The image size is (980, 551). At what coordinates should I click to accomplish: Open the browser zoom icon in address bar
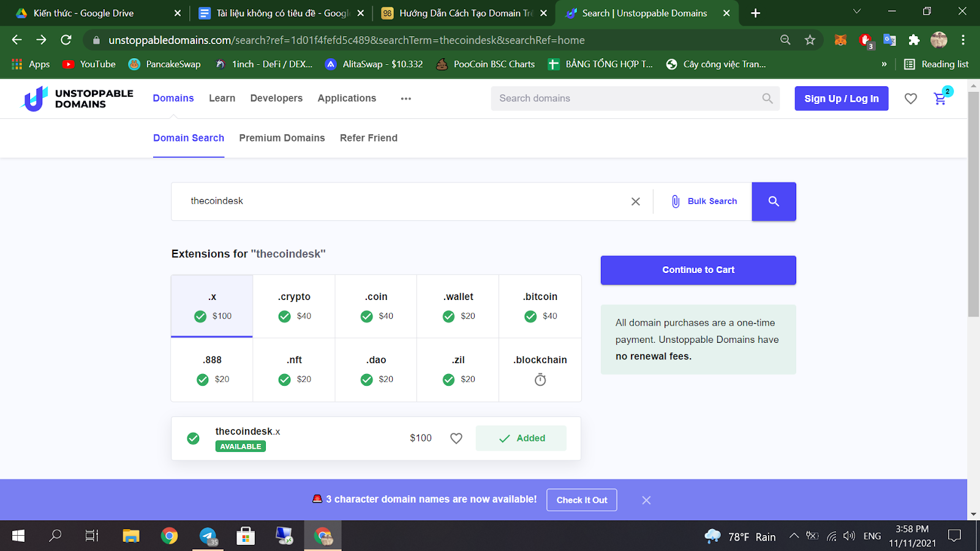tap(785, 40)
